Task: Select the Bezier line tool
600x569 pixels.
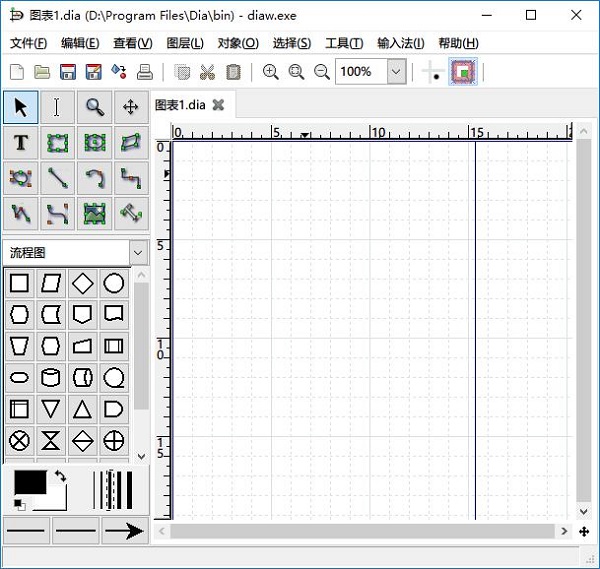Action: coord(57,214)
